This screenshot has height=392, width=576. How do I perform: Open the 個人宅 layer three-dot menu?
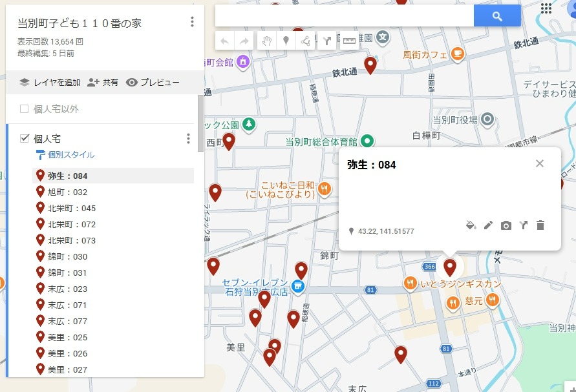coord(187,138)
